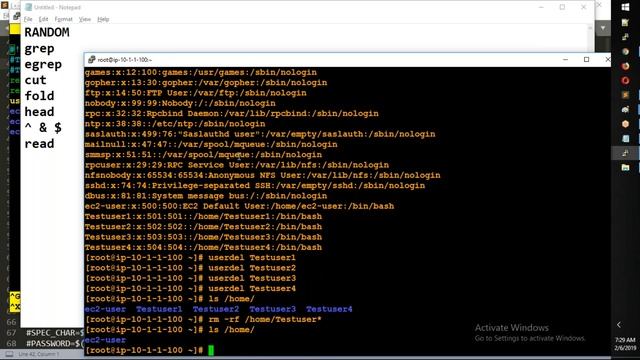Click the blue Testuser2 directory name
Viewport: 640px width, 360px height.
(x=216, y=309)
